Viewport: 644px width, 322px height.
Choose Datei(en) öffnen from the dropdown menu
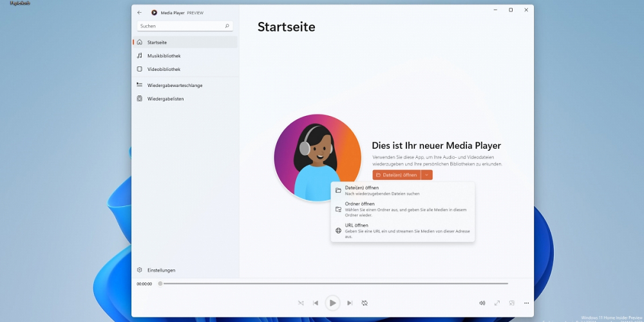coord(402,190)
